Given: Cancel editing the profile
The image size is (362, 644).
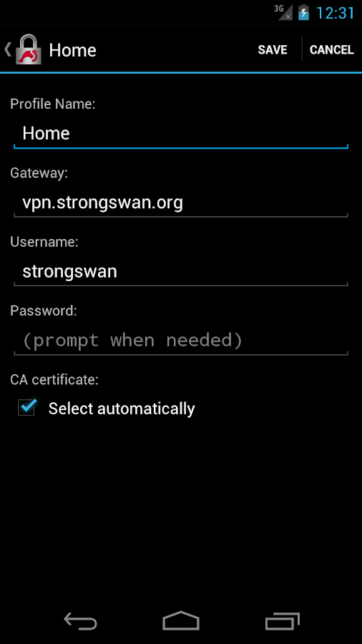Looking at the screenshot, I should [332, 49].
